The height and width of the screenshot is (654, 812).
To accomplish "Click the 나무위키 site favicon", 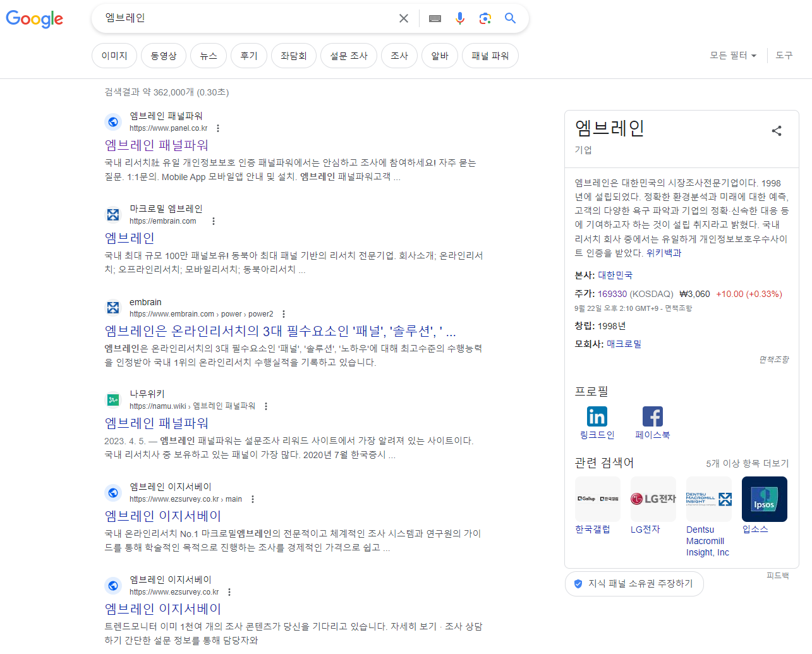I will click(113, 400).
